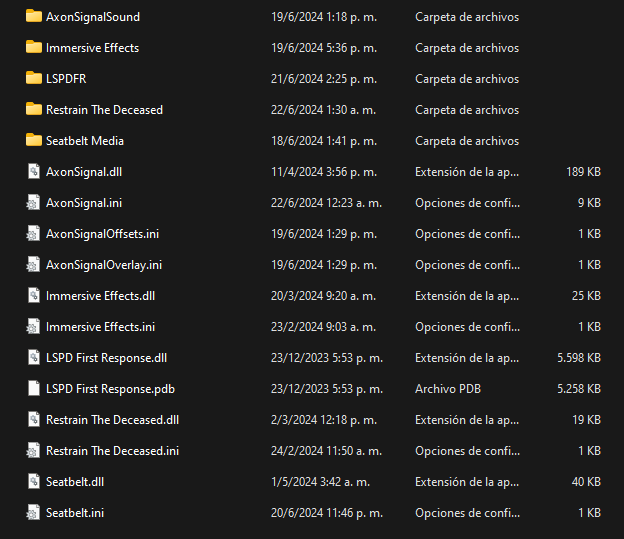Click the date 20/6/2024 11:46 p. m.
624x539 pixels.
point(327,513)
